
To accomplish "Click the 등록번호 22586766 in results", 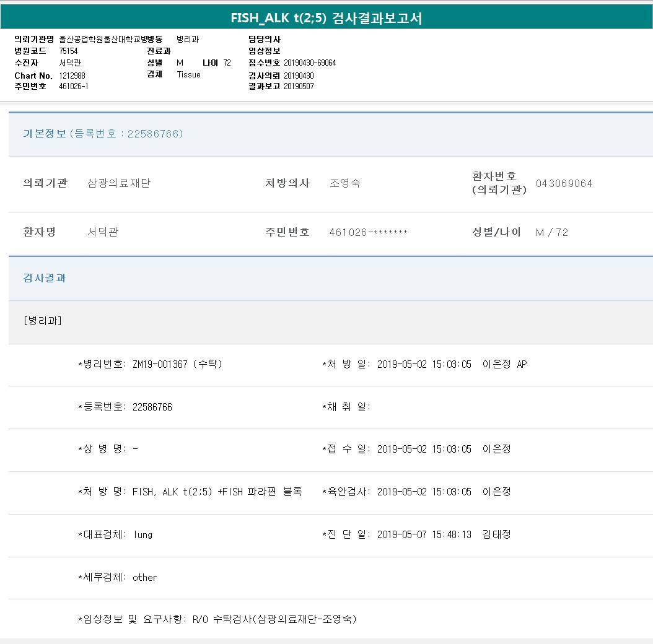I will click(x=152, y=407).
